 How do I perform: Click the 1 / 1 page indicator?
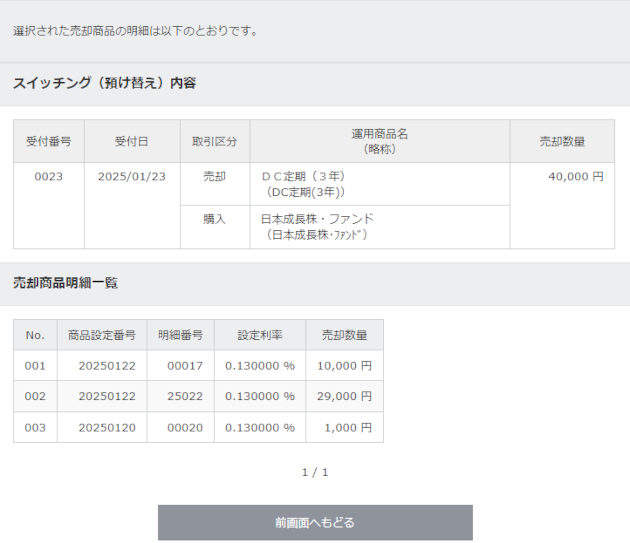coord(315,472)
